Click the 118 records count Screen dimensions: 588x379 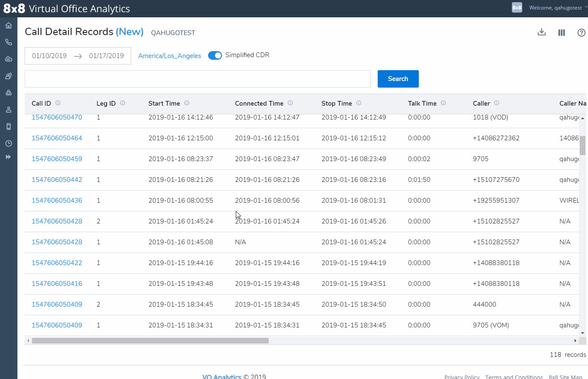[568, 355]
